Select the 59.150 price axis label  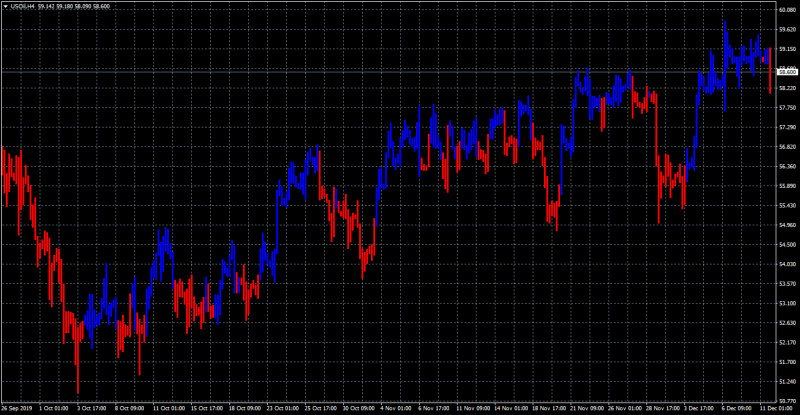tap(787, 49)
